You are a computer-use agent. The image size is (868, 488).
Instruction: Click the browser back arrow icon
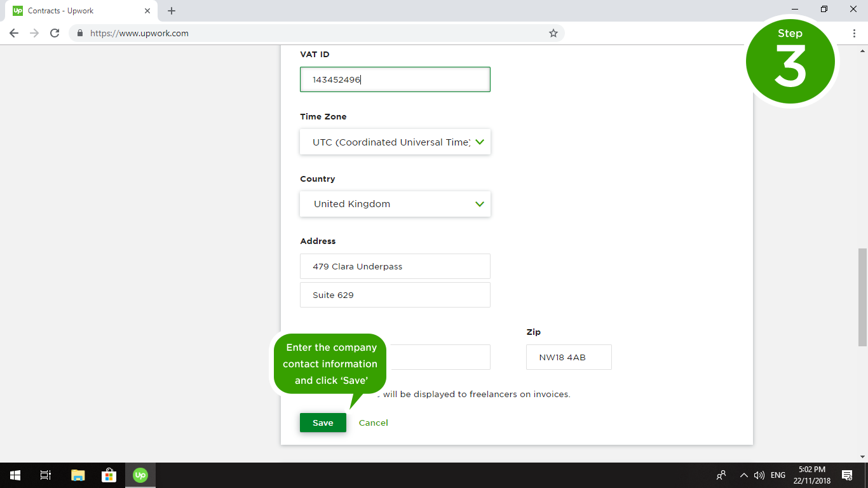point(14,33)
